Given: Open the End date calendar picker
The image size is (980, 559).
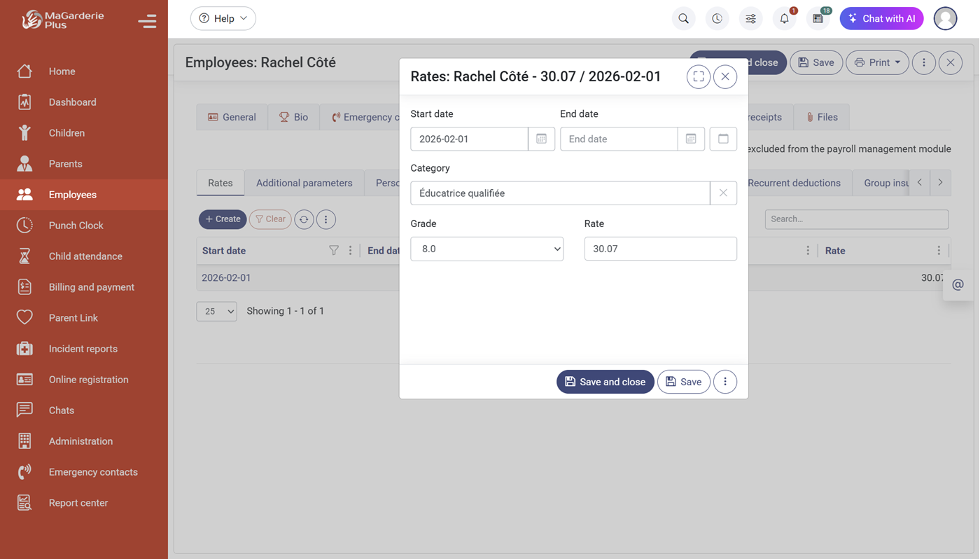Looking at the screenshot, I should 691,139.
